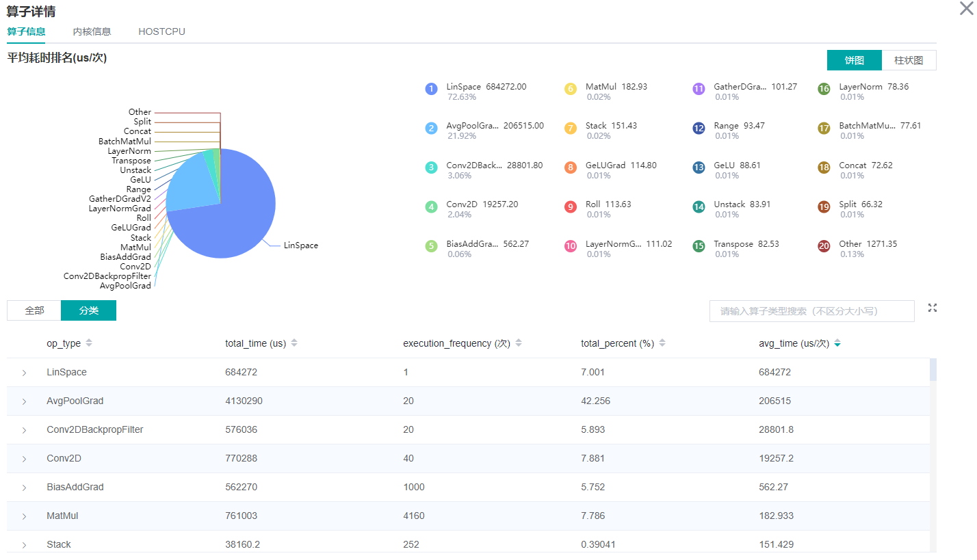Viewport: 977px width, 560px height.
Task: Expand the AvgPoolGrad row chevron
Action: click(24, 401)
